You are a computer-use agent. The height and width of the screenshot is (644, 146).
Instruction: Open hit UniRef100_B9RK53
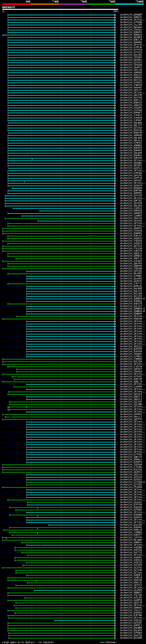click(131, 32)
